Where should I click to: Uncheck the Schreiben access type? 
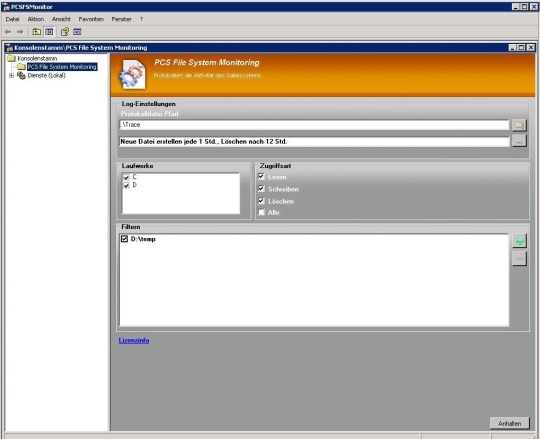[261, 189]
